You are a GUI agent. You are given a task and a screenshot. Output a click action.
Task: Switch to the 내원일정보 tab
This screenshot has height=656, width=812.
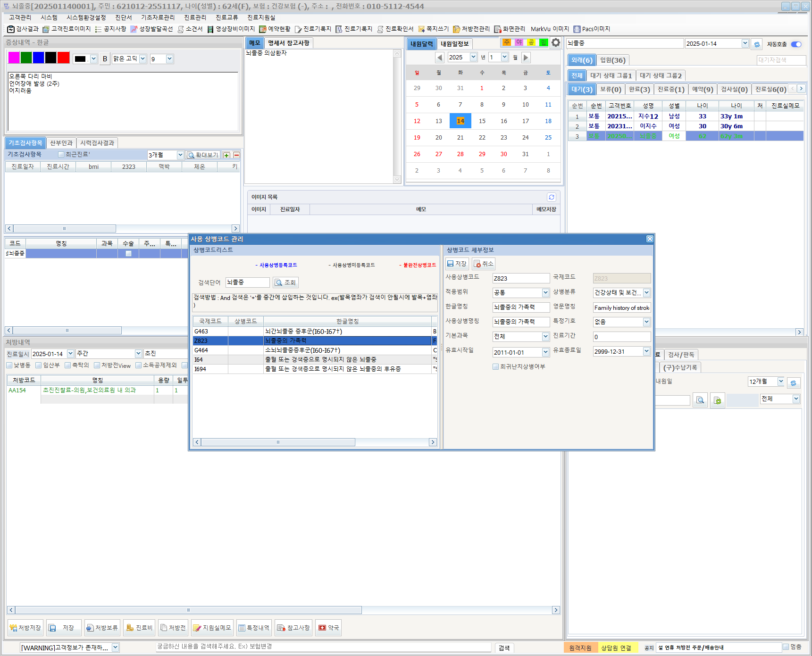click(x=454, y=44)
